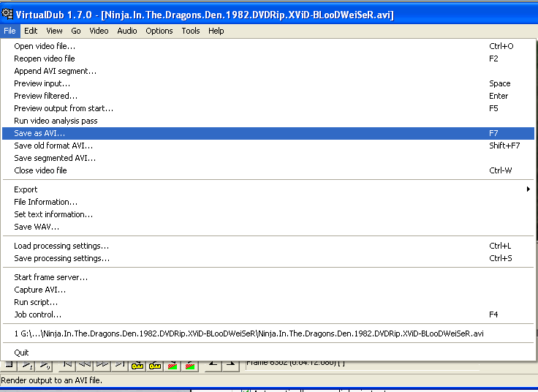Open the View menu
This screenshot has width=538, height=392.
click(x=54, y=31)
